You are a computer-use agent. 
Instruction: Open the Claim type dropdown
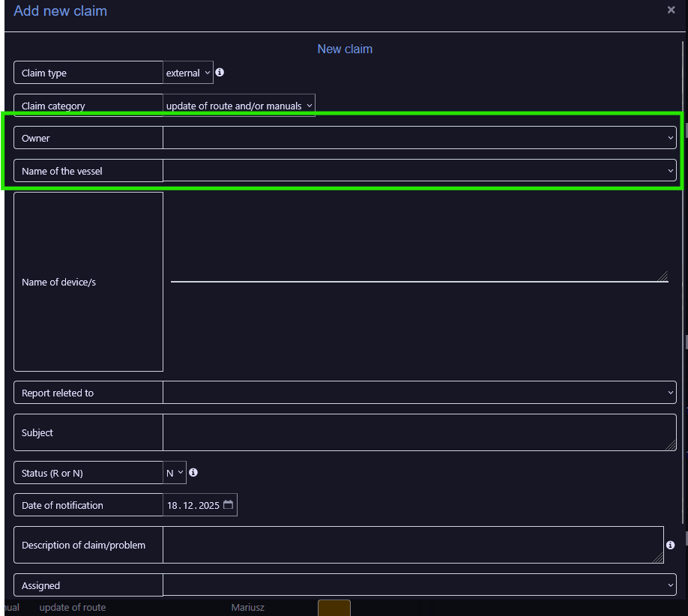(189, 73)
